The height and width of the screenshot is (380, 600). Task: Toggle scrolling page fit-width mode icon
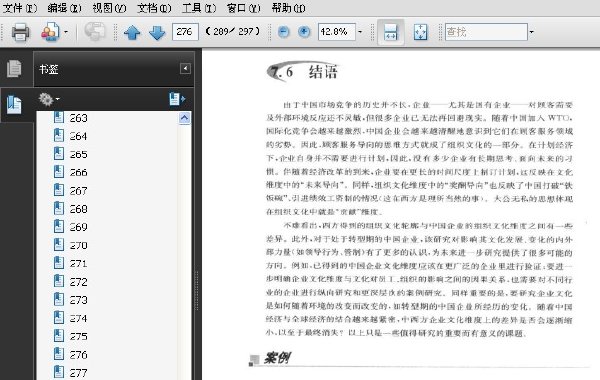(391, 32)
